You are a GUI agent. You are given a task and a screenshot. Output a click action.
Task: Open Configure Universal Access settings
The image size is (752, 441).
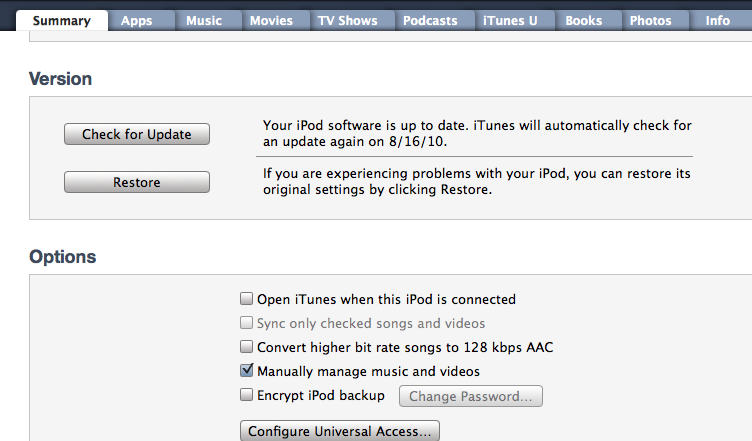point(340,431)
